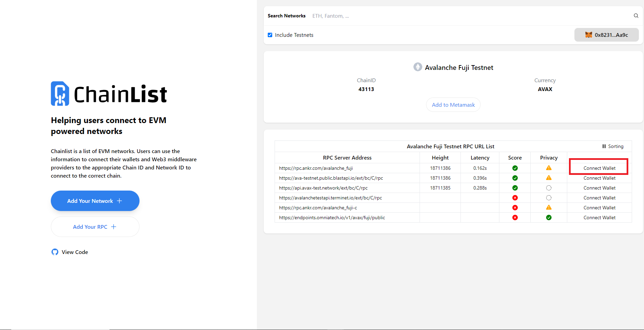Select the Search Networks label
The height and width of the screenshot is (330, 644).
coord(287,16)
